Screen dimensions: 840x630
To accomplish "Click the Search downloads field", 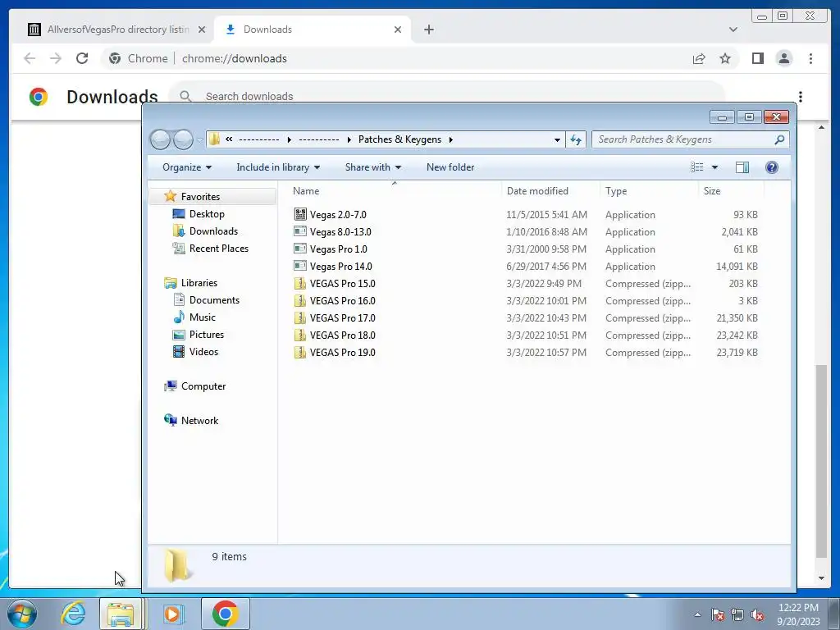I will coord(447,97).
